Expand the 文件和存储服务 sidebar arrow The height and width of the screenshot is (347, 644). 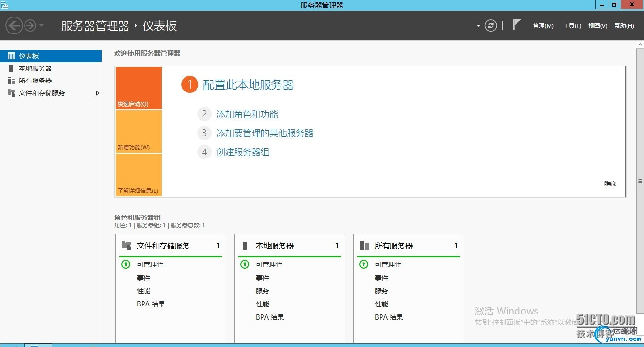click(x=97, y=93)
